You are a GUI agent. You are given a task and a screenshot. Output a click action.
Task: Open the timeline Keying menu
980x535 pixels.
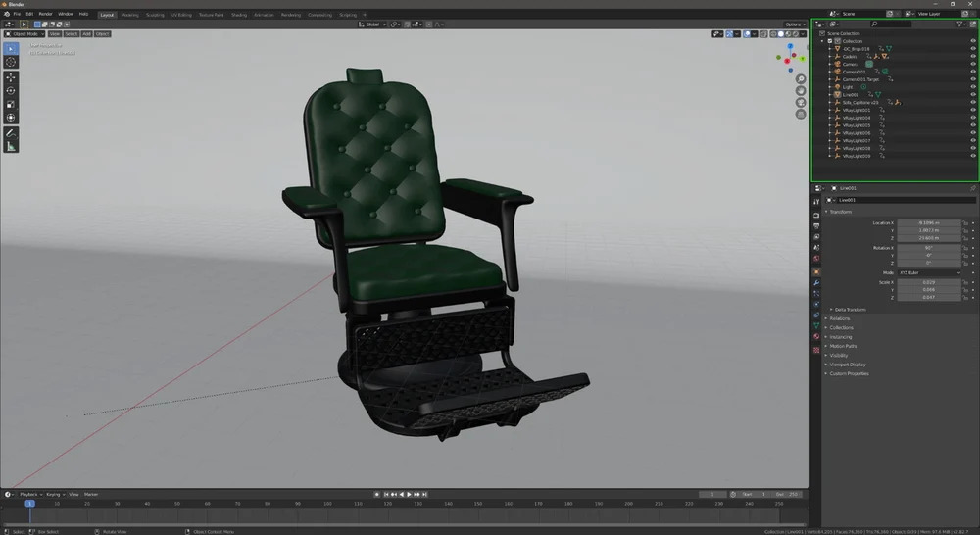point(54,495)
